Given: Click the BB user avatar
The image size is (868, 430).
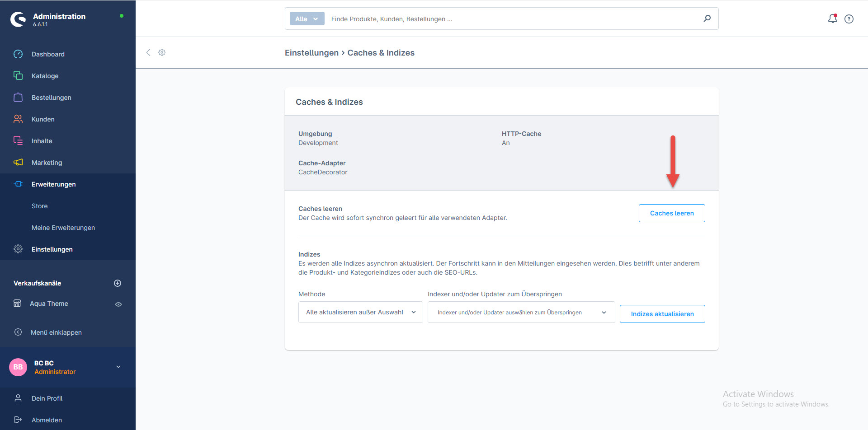Looking at the screenshot, I should click(18, 367).
